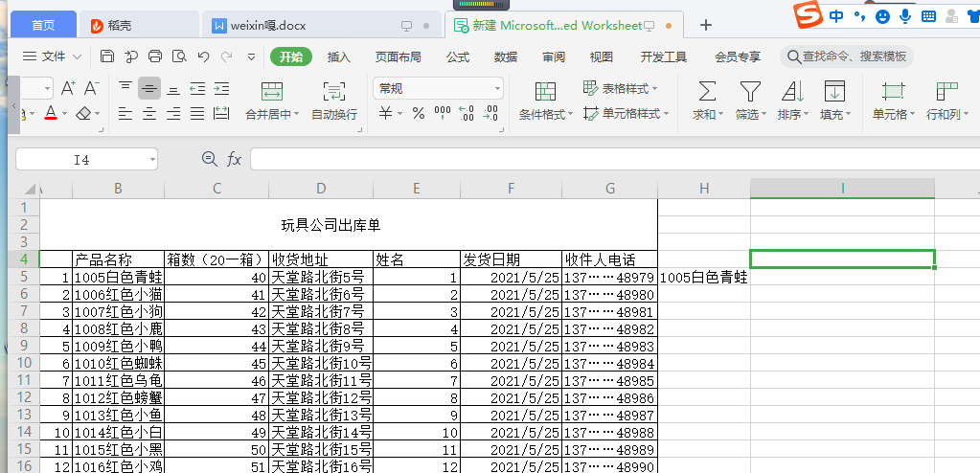Undo the last action
The height and width of the screenshot is (473, 980).
(x=203, y=56)
